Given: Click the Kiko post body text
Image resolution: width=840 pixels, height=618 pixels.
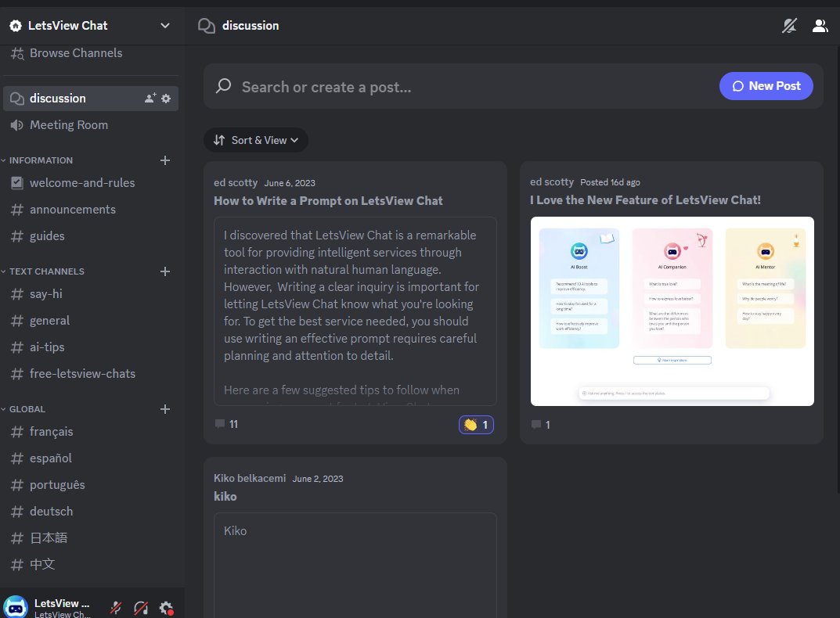Looking at the screenshot, I should click(x=235, y=530).
